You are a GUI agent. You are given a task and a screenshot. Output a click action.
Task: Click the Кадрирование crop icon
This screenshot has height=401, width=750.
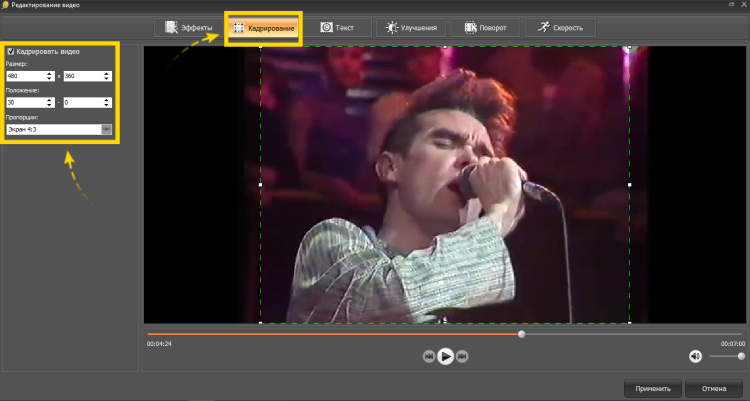click(x=239, y=28)
